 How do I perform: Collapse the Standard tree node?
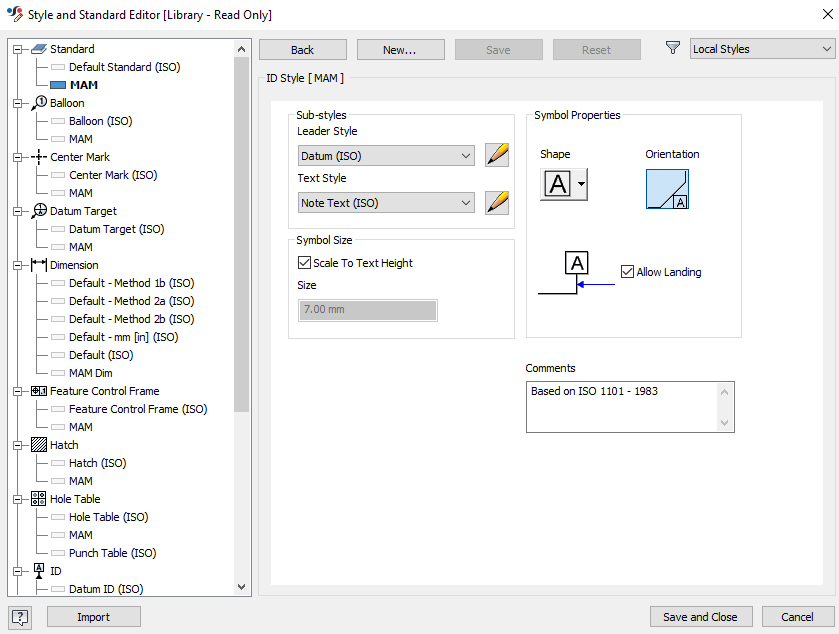pos(18,49)
